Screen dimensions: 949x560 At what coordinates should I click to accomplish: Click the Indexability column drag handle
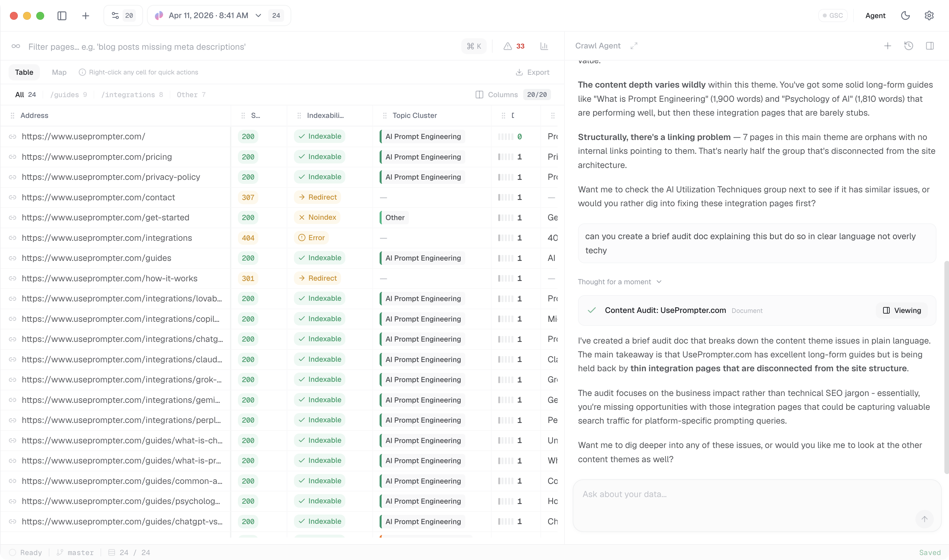click(x=299, y=116)
